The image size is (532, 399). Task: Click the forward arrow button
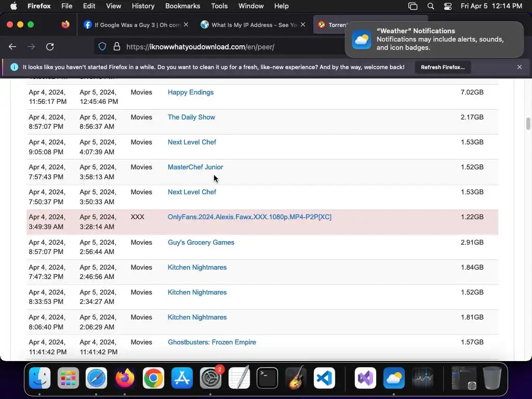point(31,46)
